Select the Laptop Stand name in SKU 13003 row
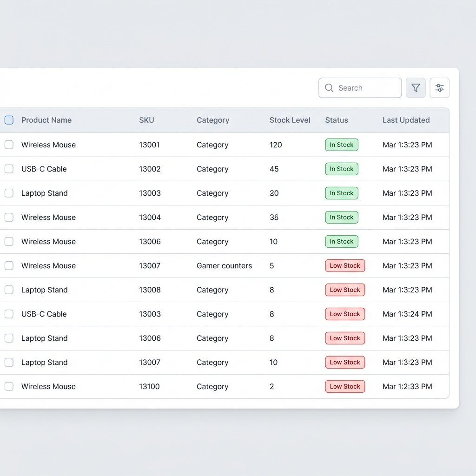This screenshot has width=476, height=476. point(45,193)
